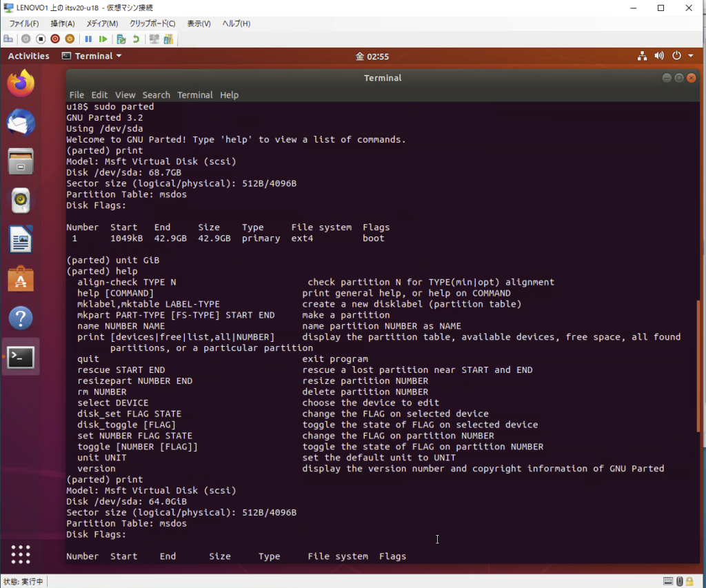Launch Thunderbird Mail from the dock
Image resolution: width=706 pixels, height=588 pixels.
click(21, 123)
